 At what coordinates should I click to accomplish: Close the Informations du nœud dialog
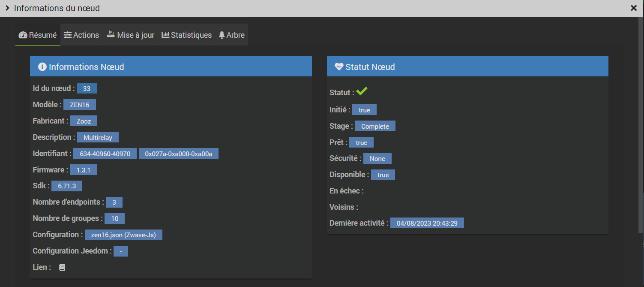point(634,8)
